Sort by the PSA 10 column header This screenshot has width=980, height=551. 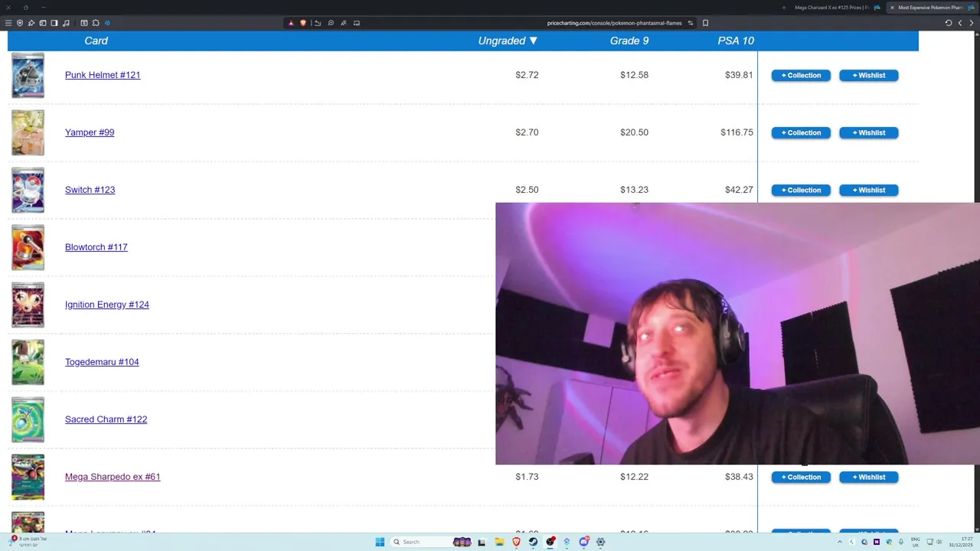point(736,41)
